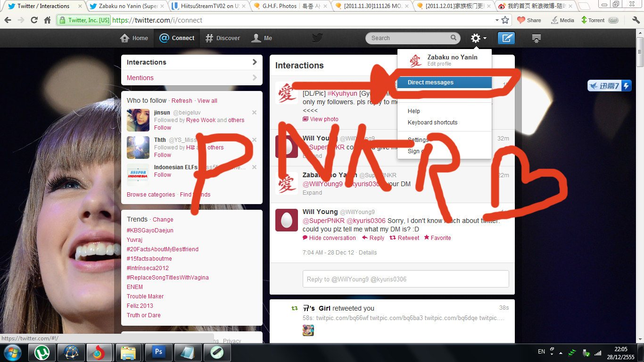Click Browse categories link
The width and height of the screenshot is (644, 362).
click(x=151, y=195)
